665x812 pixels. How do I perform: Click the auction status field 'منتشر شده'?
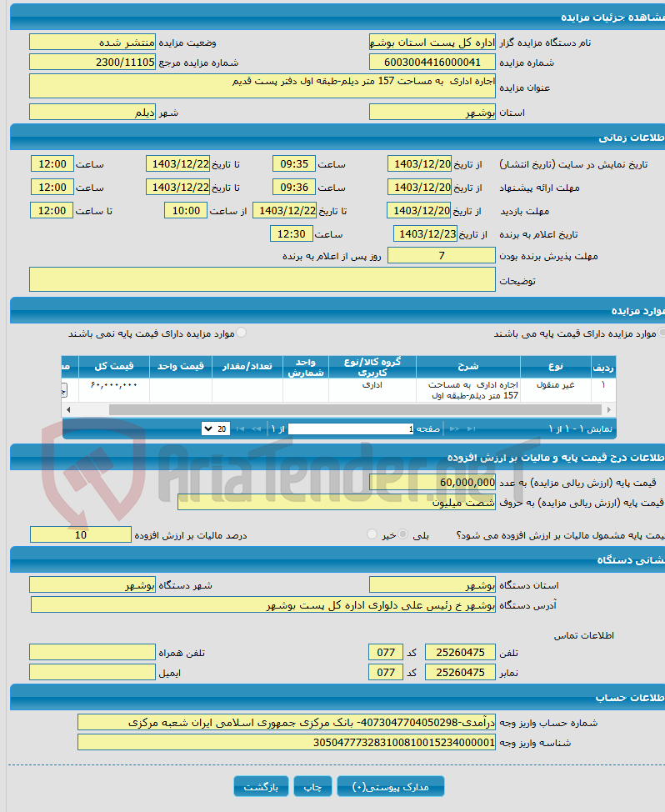click(92, 42)
